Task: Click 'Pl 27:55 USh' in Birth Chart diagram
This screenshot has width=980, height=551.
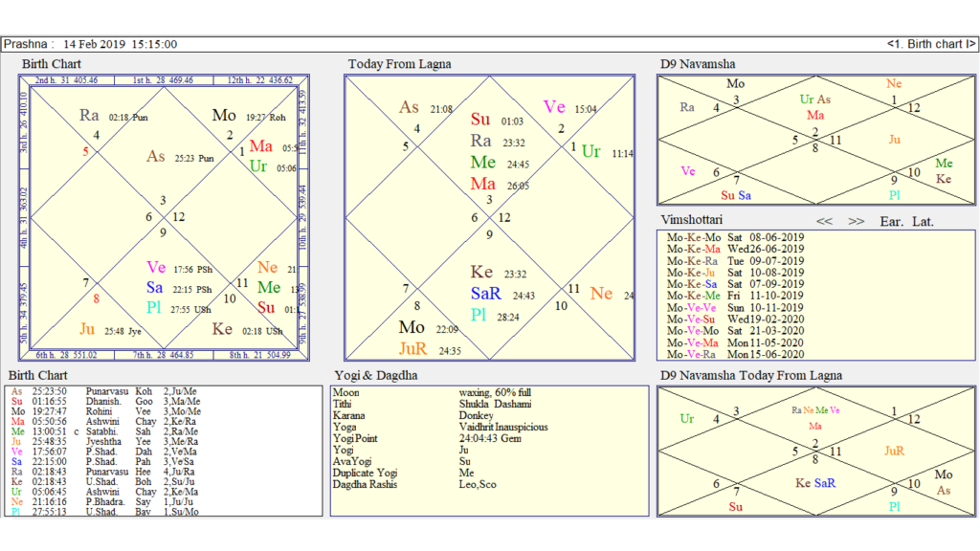Action: click(x=179, y=308)
